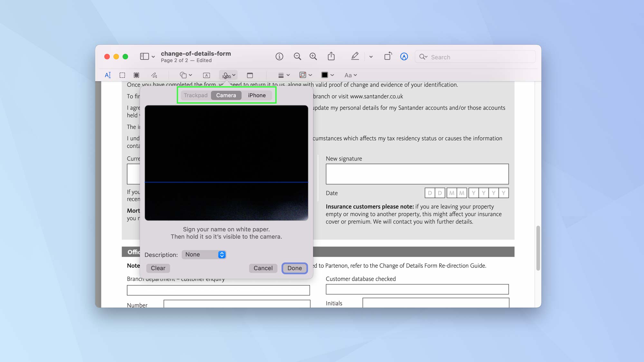This screenshot has width=644, height=362.
Task: Insert a text box
Action: (206, 75)
